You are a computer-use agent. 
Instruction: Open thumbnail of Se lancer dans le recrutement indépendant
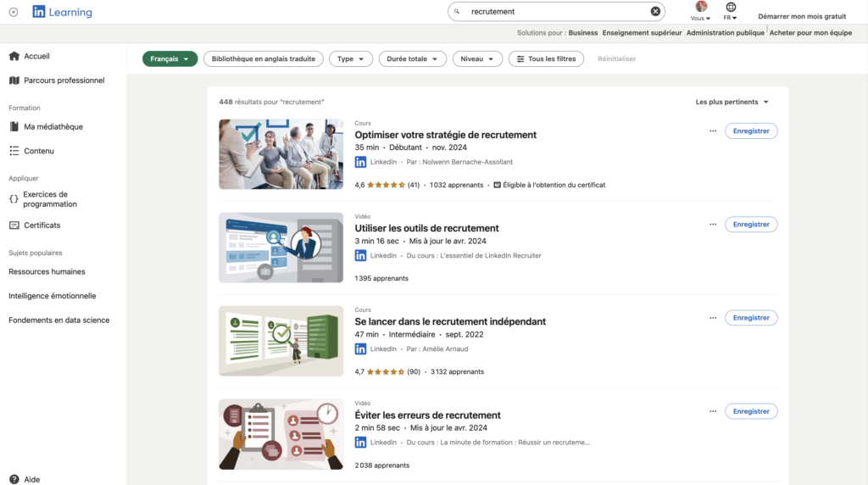[x=281, y=341]
